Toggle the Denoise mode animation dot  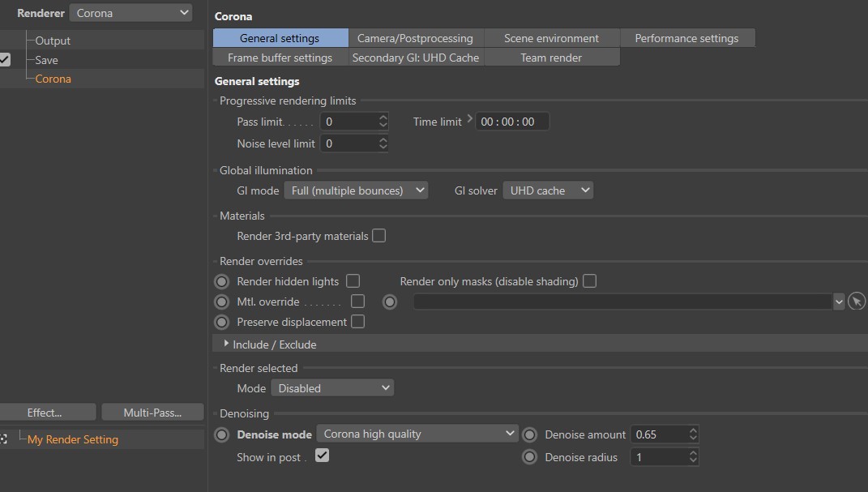[x=221, y=435]
